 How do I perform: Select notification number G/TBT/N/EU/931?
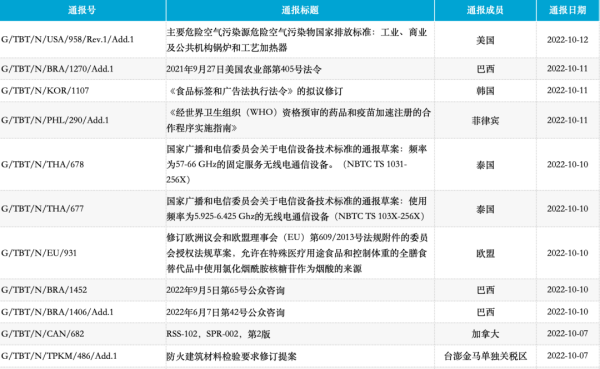pos(39,253)
